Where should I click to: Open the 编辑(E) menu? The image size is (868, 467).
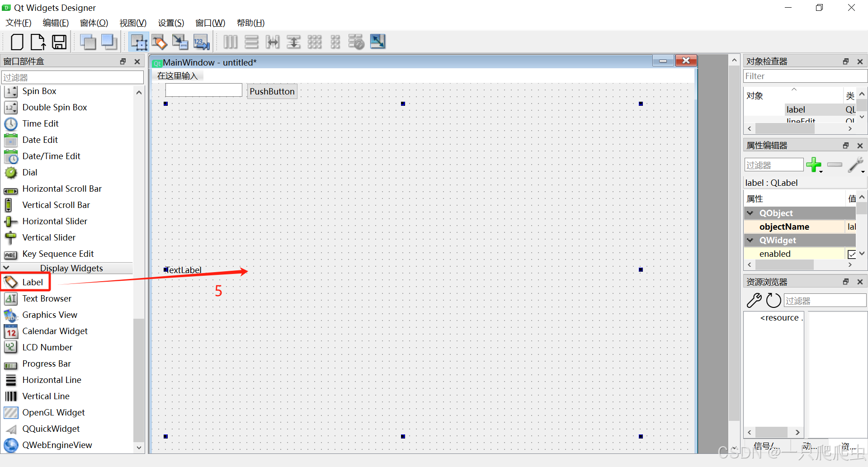pos(56,23)
